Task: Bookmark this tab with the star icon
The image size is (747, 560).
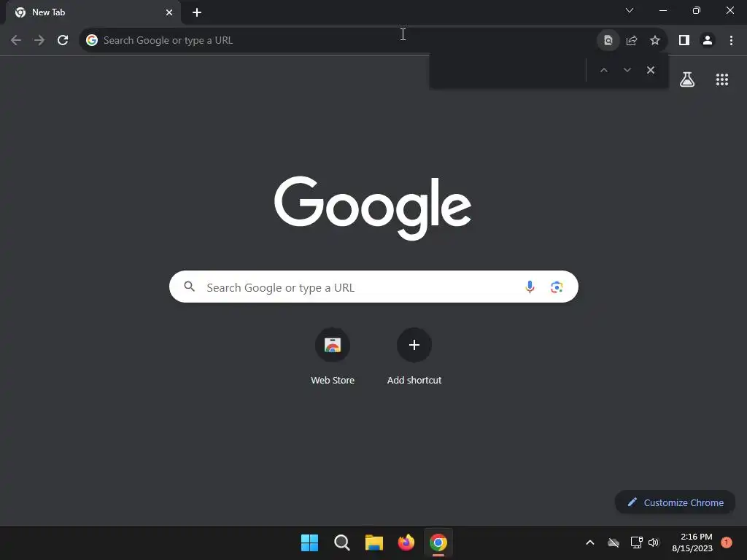Action: pyautogui.click(x=655, y=40)
